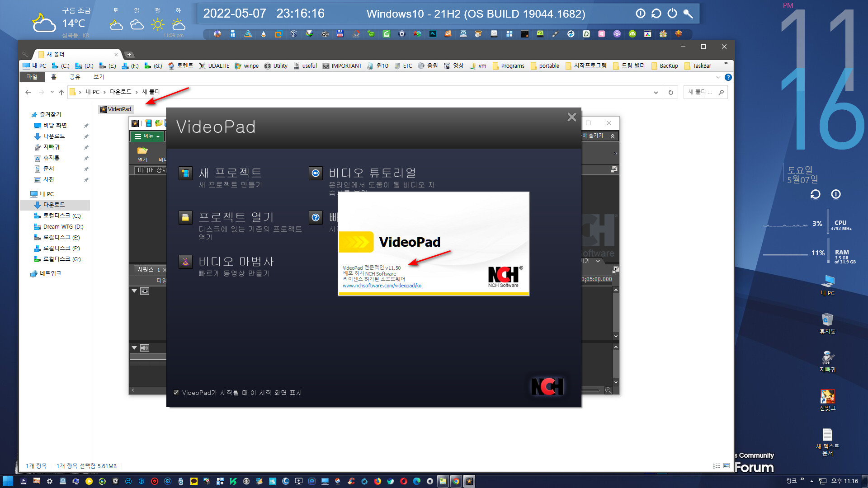Open the 휴지통 desktop icon
The height and width of the screenshot is (488, 868).
(827, 323)
